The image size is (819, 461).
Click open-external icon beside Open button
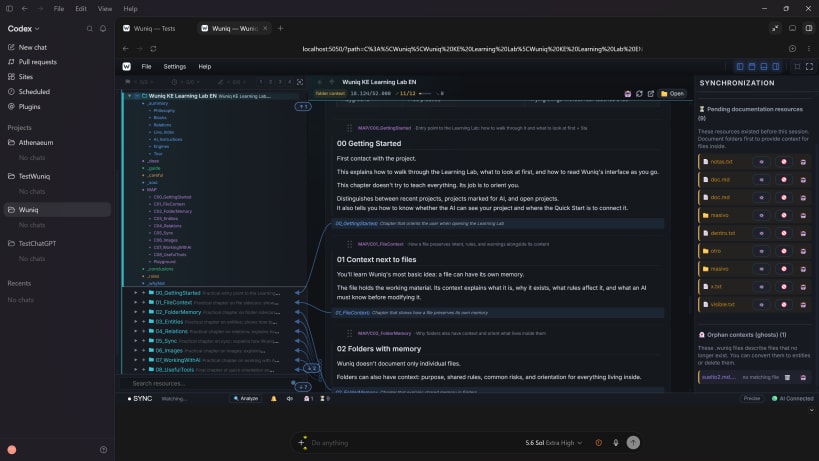coord(651,94)
